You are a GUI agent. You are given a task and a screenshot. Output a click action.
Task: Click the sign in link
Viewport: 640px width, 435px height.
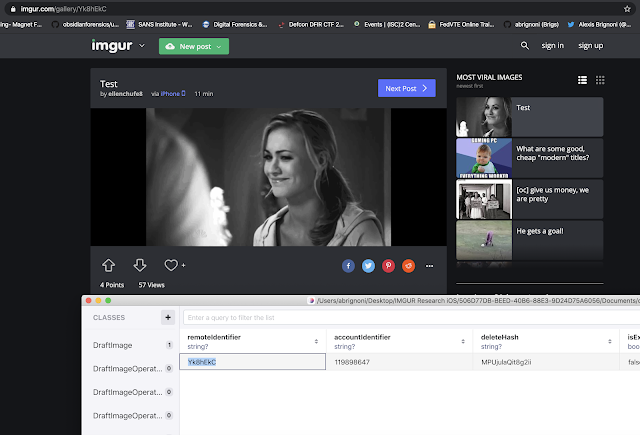(x=553, y=45)
